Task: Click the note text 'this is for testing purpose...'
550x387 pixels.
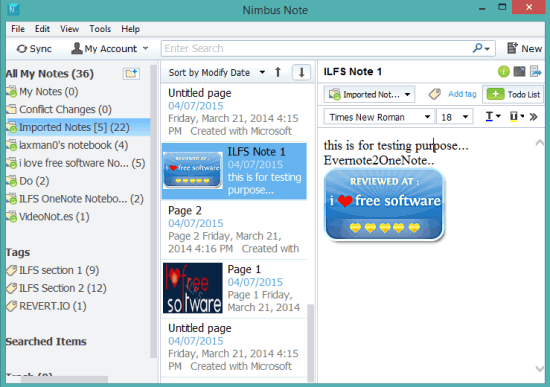Action: point(396,145)
